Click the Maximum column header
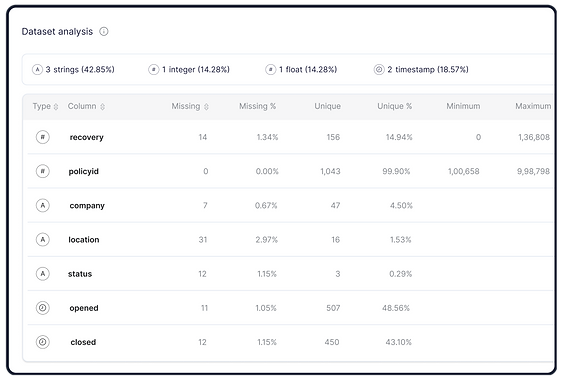Screen dimensions: 562x379 click(533, 106)
